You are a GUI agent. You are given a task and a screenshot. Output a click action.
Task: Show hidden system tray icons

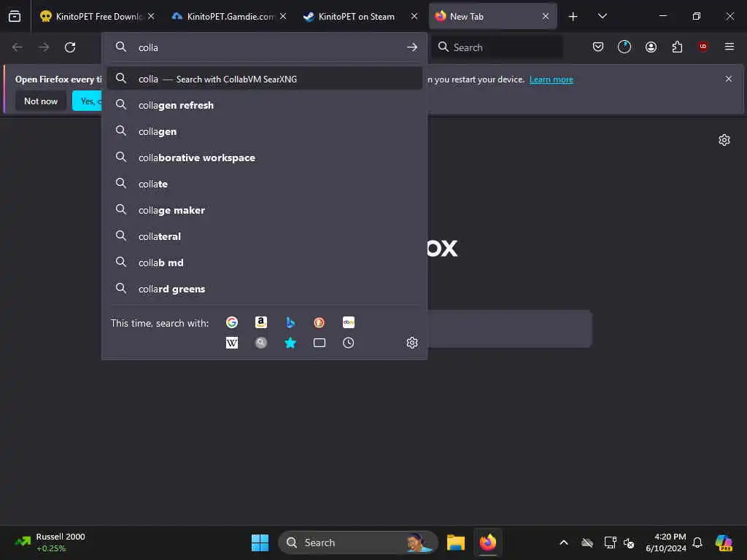click(564, 542)
